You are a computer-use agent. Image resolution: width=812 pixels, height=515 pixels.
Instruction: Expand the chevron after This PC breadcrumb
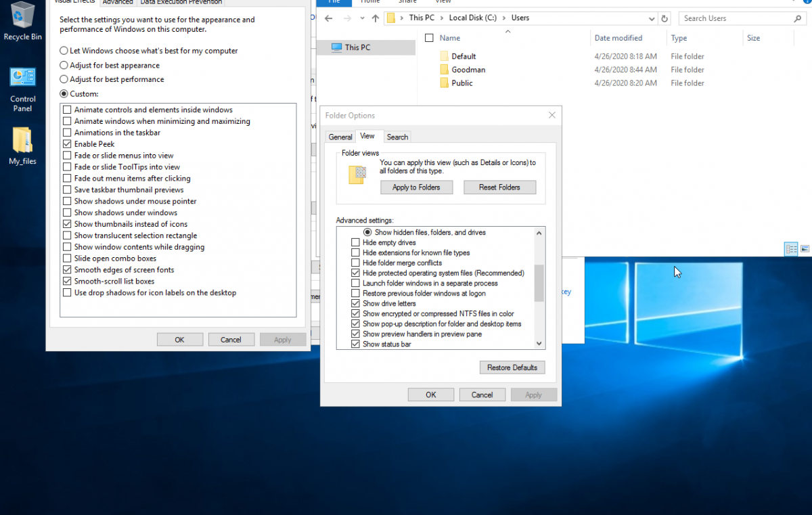pos(441,18)
